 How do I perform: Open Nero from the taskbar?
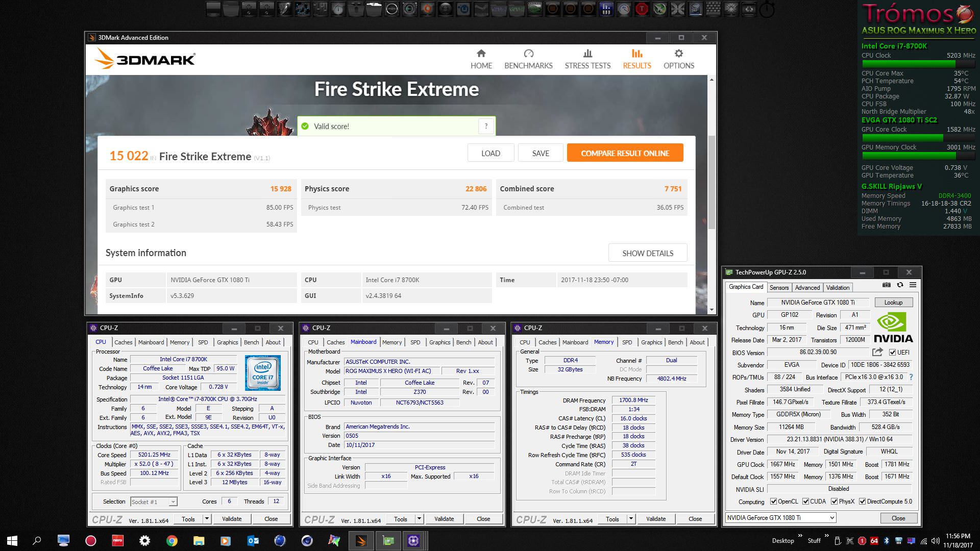pyautogui.click(x=117, y=540)
